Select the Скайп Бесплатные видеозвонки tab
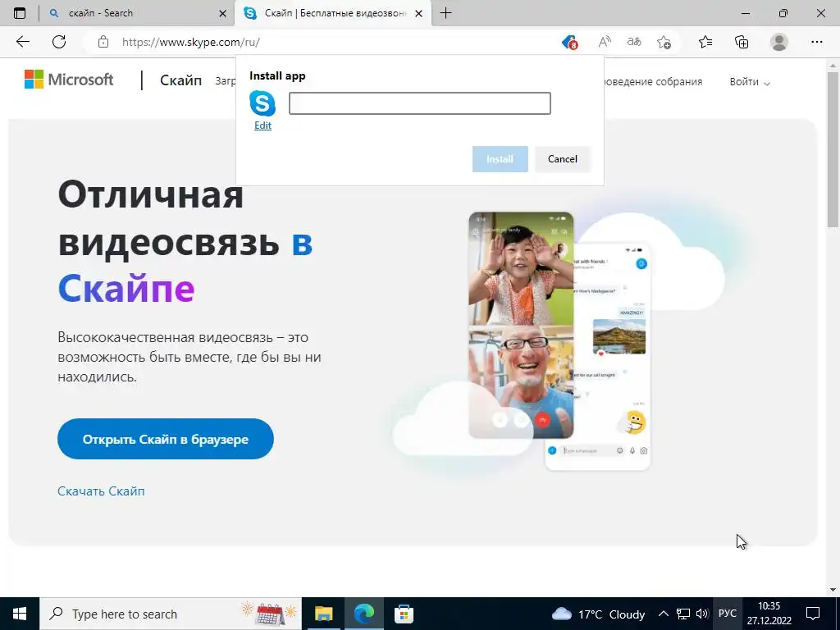 click(x=333, y=13)
